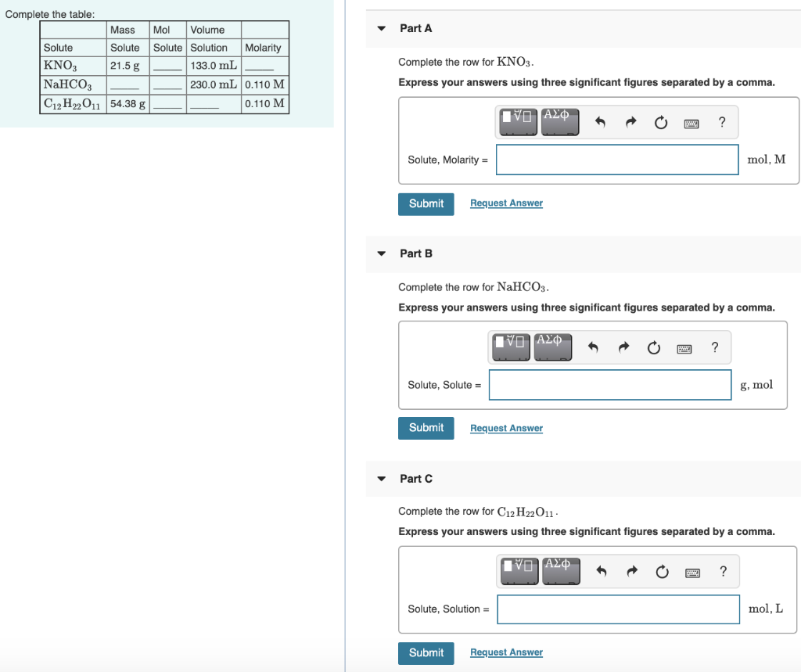Click the redo arrow in Part A toolbar
Image resolution: width=801 pixels, height=672 pixels.
point(630,122)
